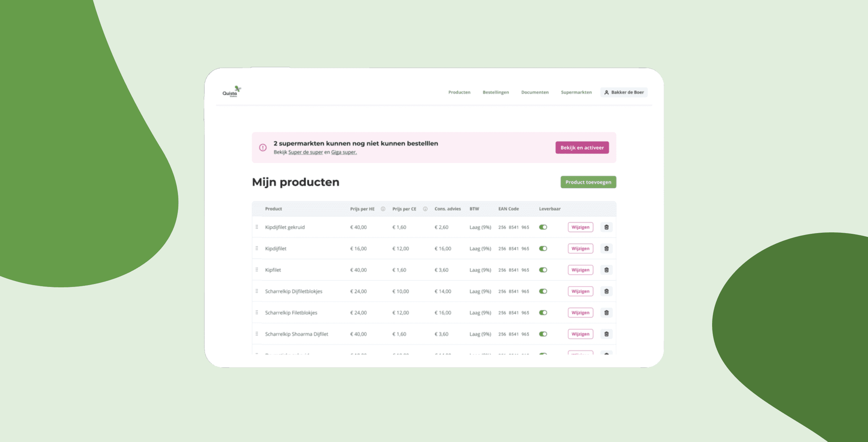Click the trash icon for Kipfilet
The image size is (868, 442).
pos(607,270)
